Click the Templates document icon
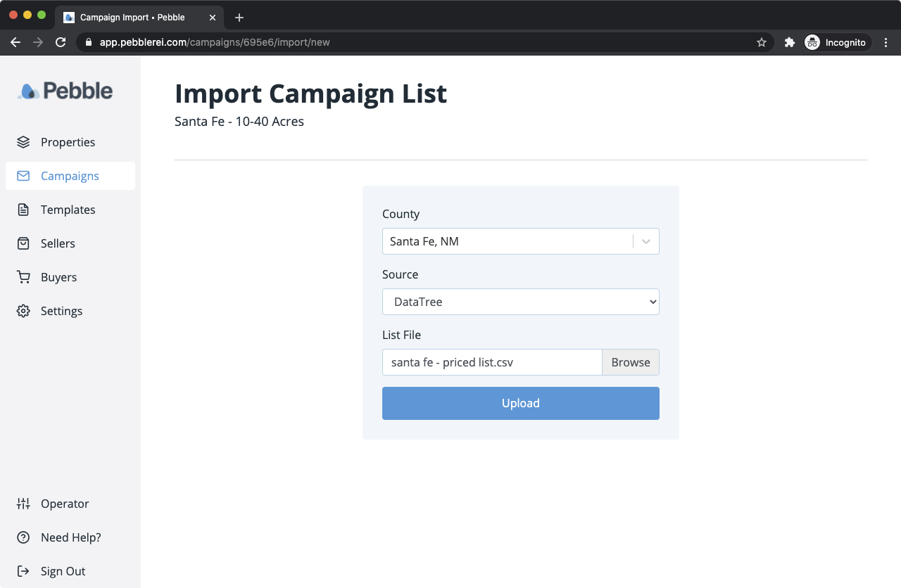 tap(23, 210)
